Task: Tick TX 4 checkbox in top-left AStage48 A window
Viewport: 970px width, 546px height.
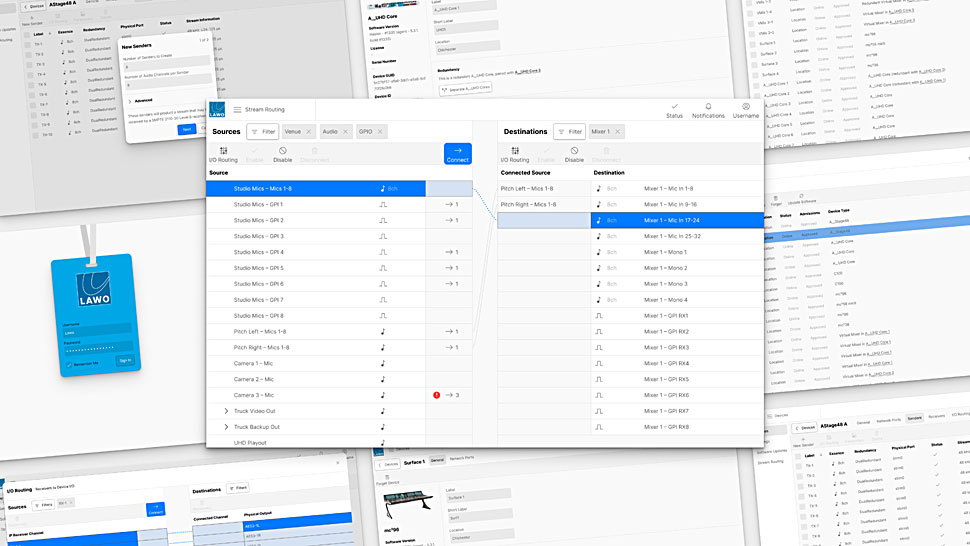Action: click(x=30, y=75)
